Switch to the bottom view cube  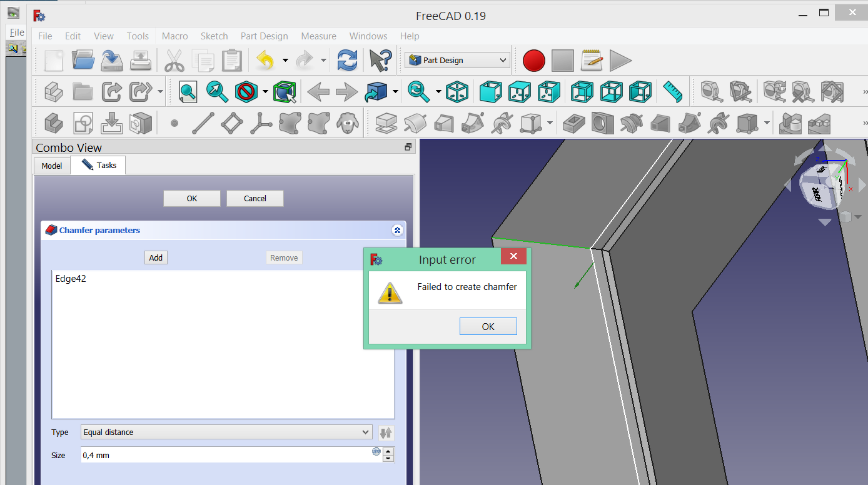(x=611, y=92)
